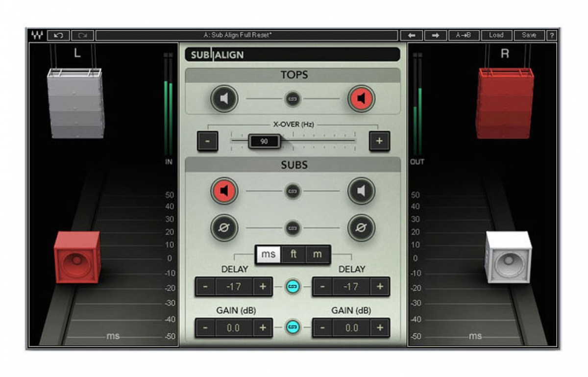Click the left red subwoofer
This screenshot has width=588, height=377.
click(x=77, y=257)
